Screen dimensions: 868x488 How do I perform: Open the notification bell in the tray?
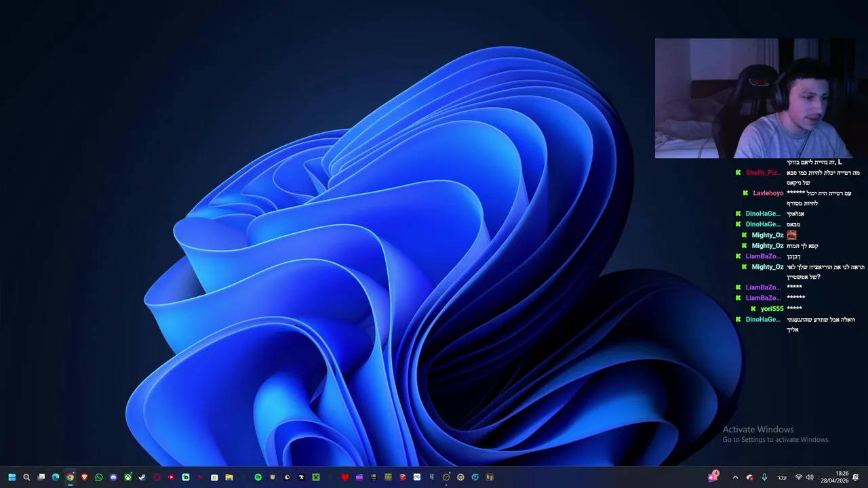[x=856, y=477]
